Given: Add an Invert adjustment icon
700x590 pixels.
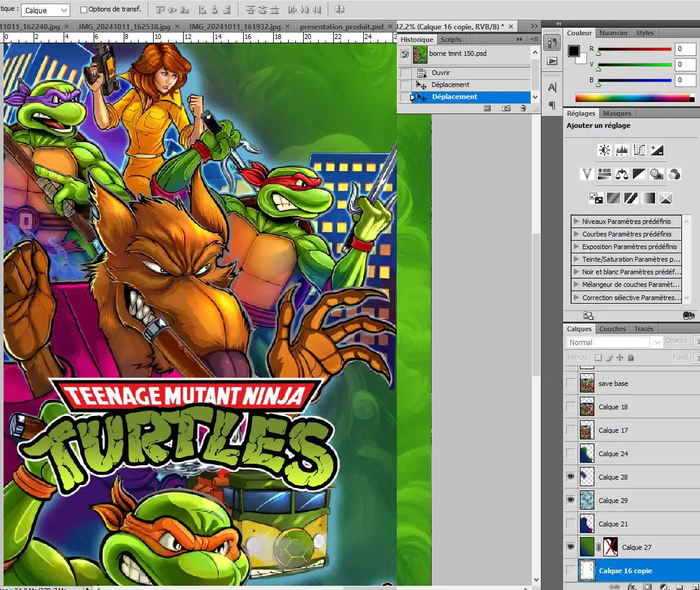Looking at the screenshot, I should point(596,198).
